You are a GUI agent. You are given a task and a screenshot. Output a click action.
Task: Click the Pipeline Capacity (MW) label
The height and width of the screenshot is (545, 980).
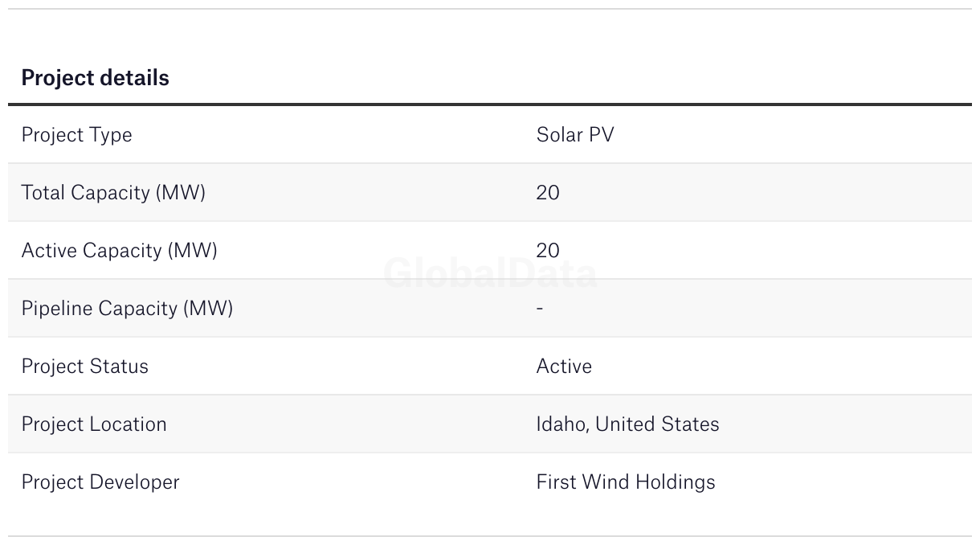tap(127, 309)
